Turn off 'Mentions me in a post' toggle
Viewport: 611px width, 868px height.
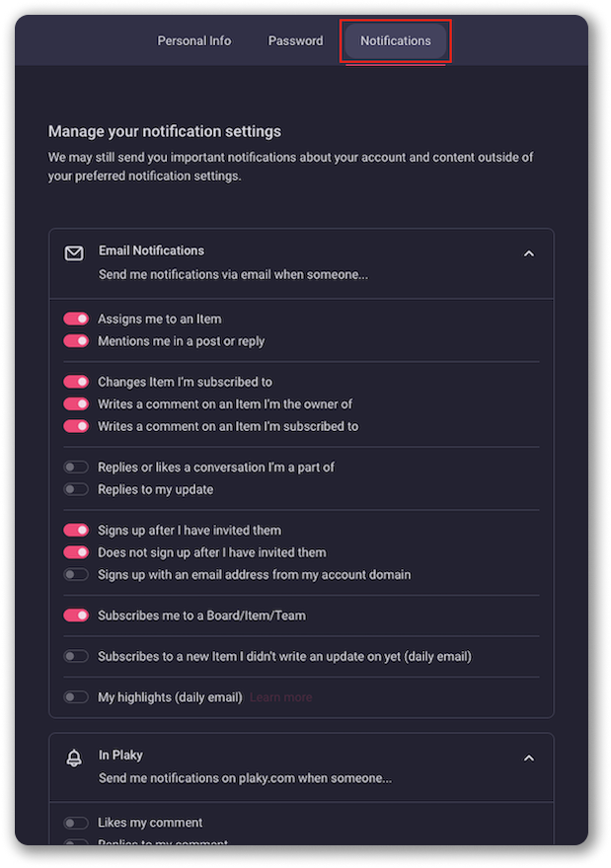tap(76, 341)
